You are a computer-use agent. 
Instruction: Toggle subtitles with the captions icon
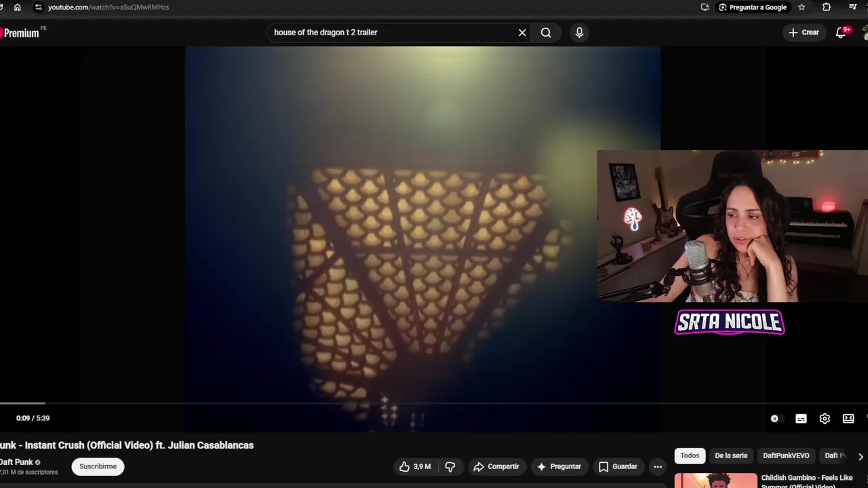point(801,419)
